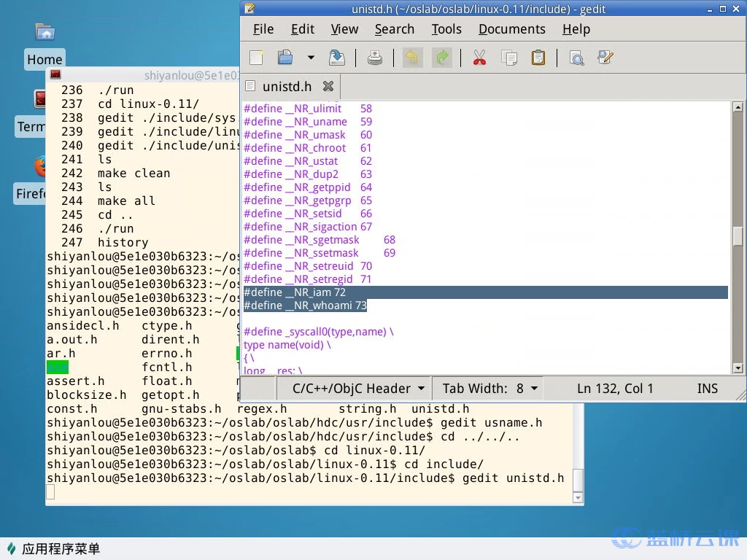The width and height of the screenshot is (747, 560).
Task: Save the current file in gedit
Action: [337, 58]
